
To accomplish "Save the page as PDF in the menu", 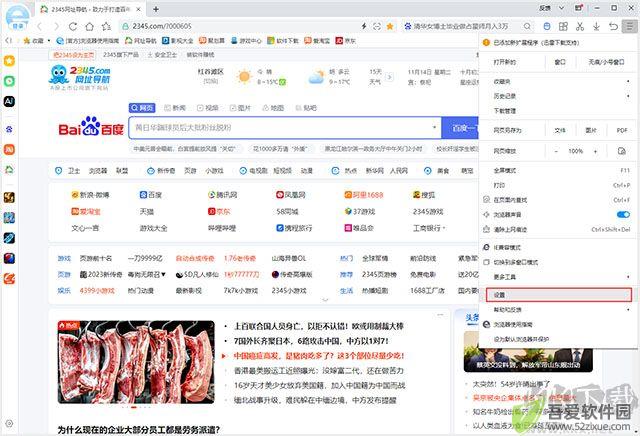I will tap(622, 131).
